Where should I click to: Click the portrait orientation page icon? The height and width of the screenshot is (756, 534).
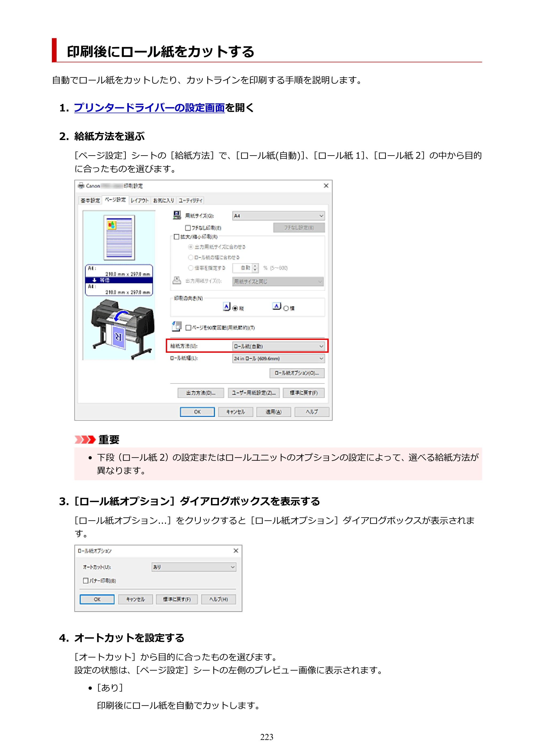click(227, 307)
